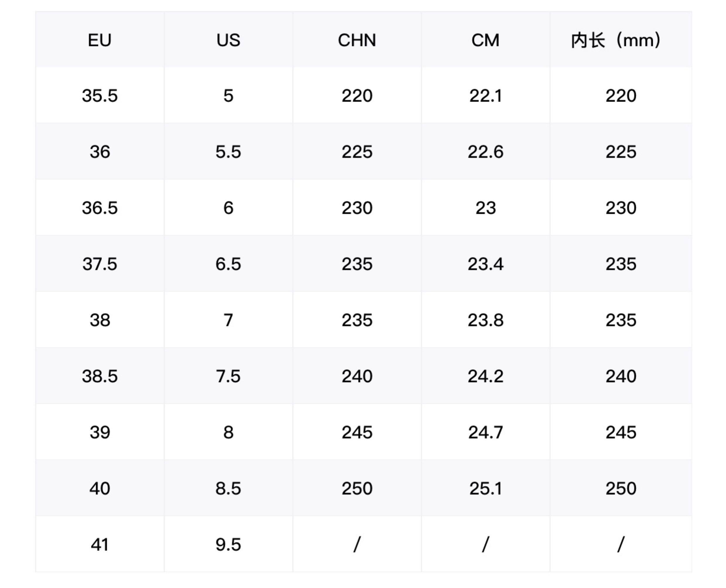
Task: Click the 24.7 CM cell
Action: (485, 432)
